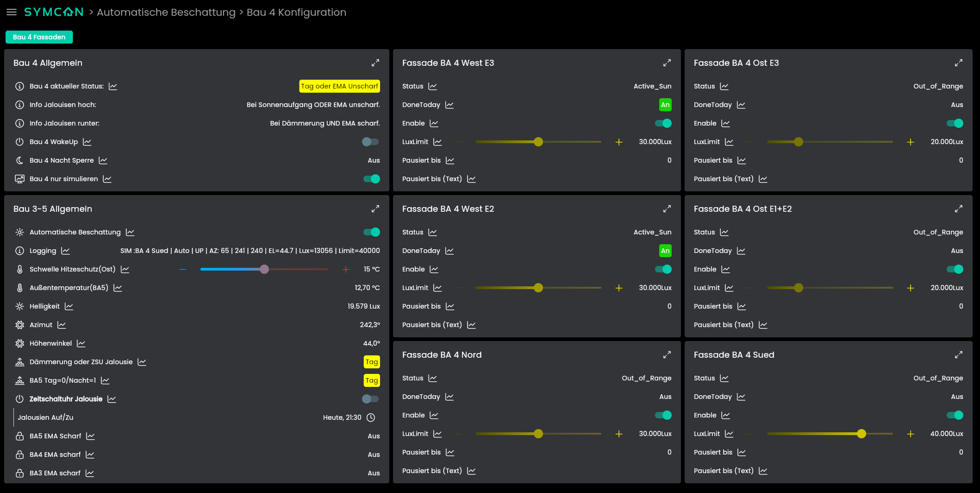This screenshot has width=980, height=493.
Task: Click the Schwelle Hitzeschutz(Ost) slider handle
Action: point(264,269)
